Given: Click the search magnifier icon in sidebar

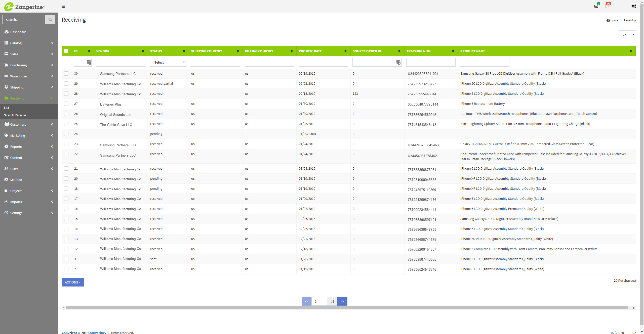Looking at the screenshot, I should [x=50, y=20].
